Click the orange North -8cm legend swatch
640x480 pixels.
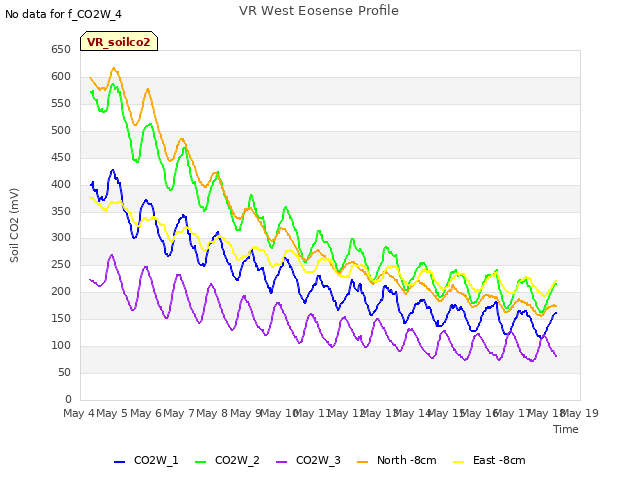pos(362,462)
